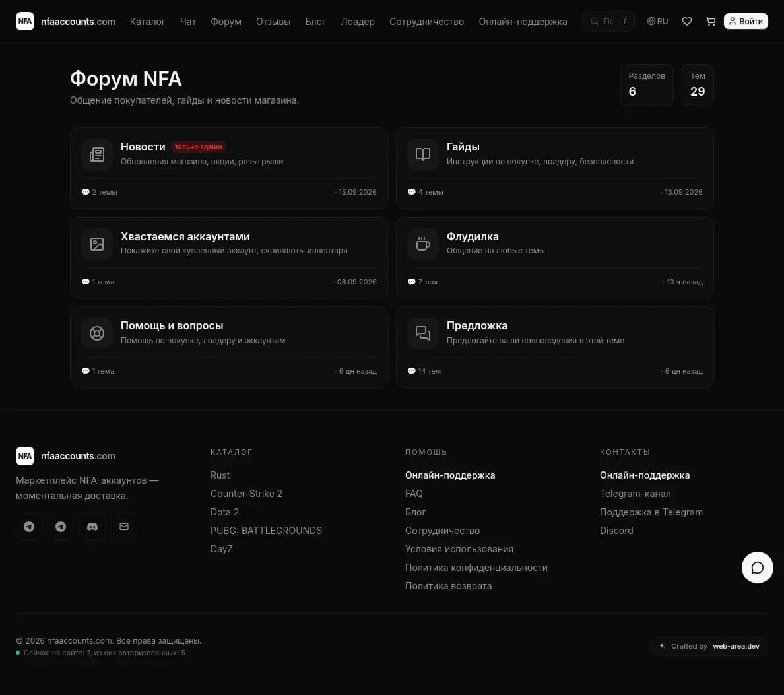
Task: Open the floating chat bubble button
Action: pos(757,568)
